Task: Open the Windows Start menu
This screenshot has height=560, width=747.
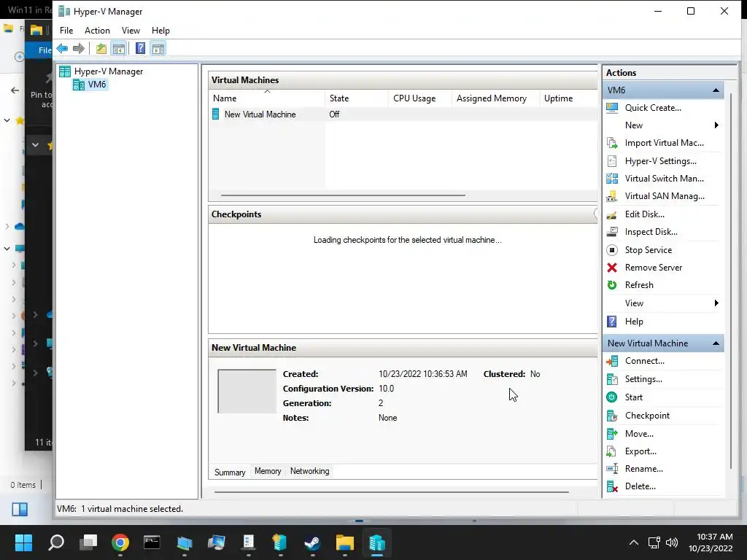Action: point(23,542)
